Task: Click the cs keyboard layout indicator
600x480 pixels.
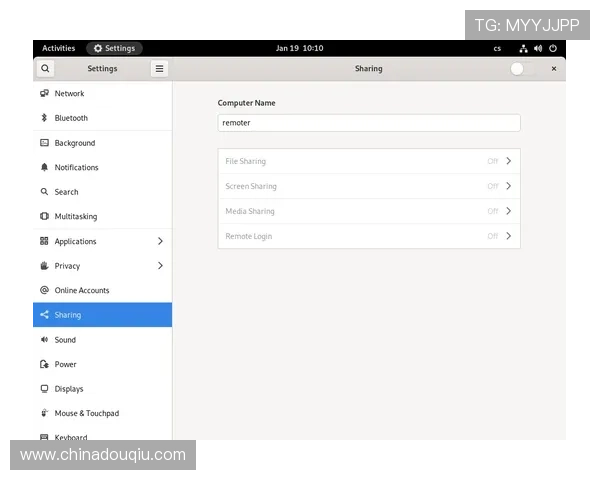Action: coord(497,48)
